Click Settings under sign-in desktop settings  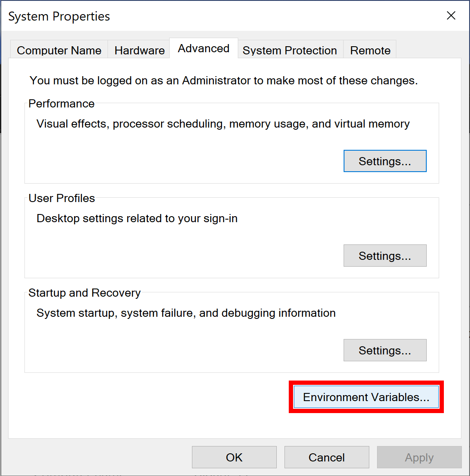pos(384,256)
